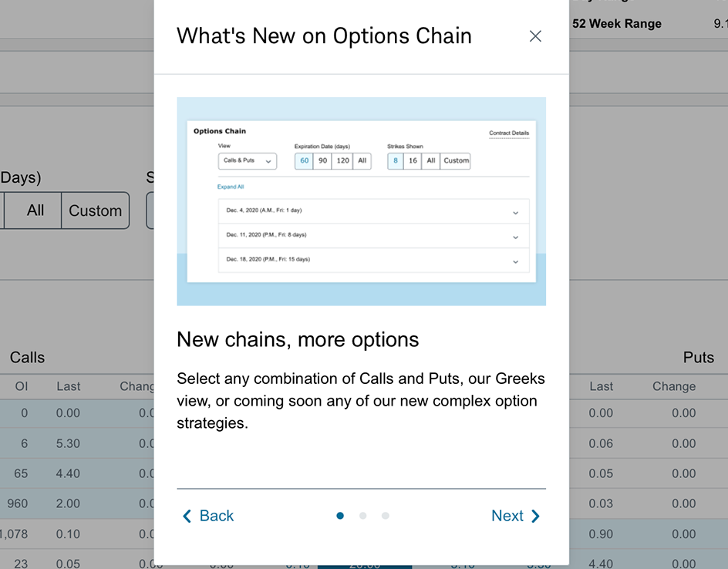The height and width of the screenshot is (569, 728).
Task: Click the Expand All link in the preview
Action: tap(231, 187)
